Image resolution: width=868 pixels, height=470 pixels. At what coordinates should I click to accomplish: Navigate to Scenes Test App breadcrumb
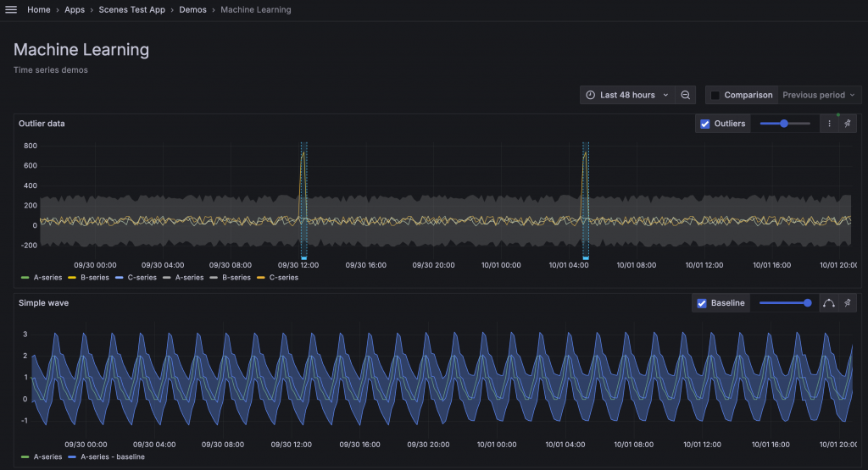click(131, 9)
